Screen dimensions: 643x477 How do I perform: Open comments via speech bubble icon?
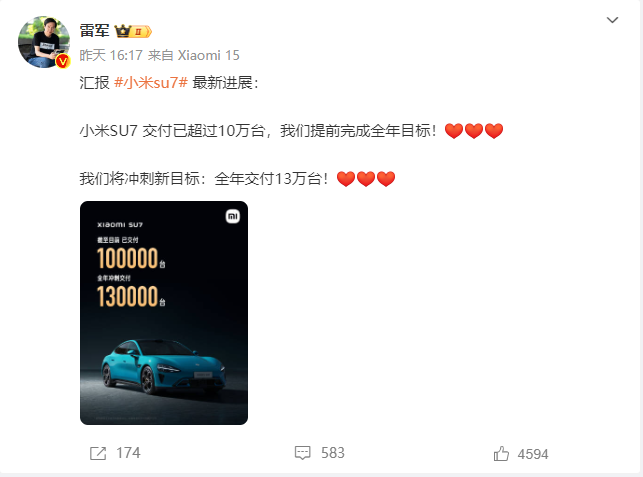point(303,453)
